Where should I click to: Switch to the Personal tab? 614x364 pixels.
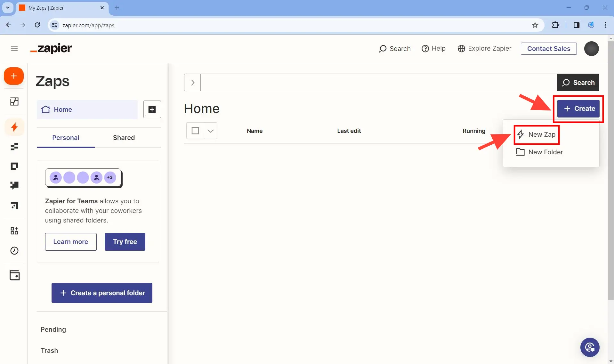click(66, 138)
